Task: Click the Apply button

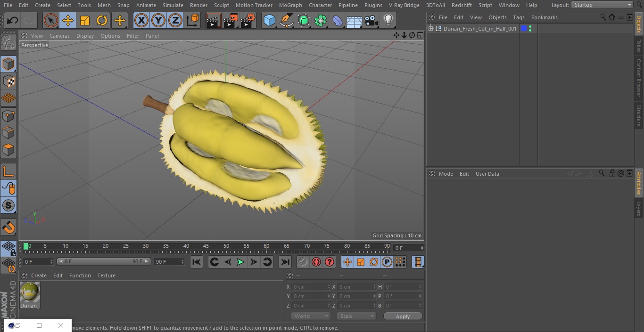Action: [x=403, y=316]
